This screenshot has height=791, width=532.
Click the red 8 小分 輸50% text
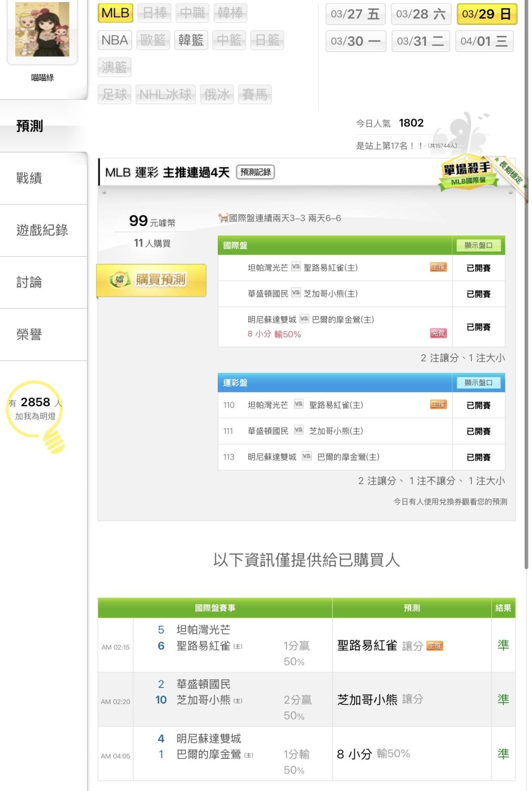click(x=274, y=334)
